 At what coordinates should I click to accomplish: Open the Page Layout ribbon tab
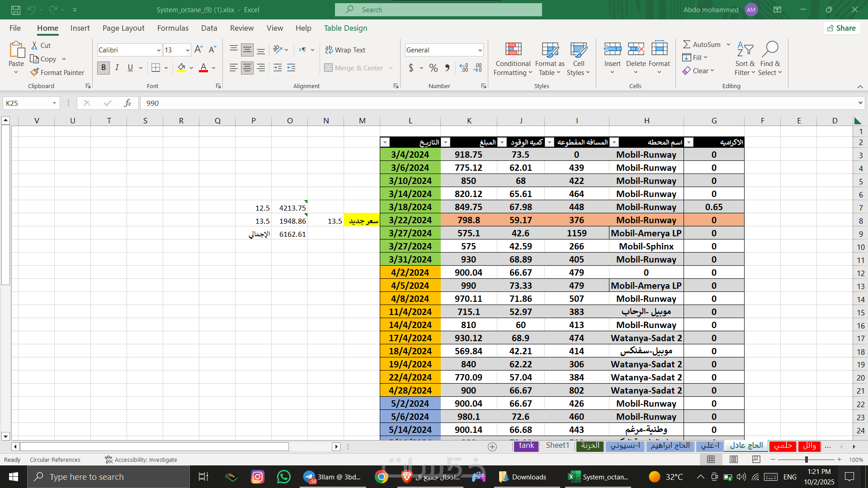click(x=123, y=28)
